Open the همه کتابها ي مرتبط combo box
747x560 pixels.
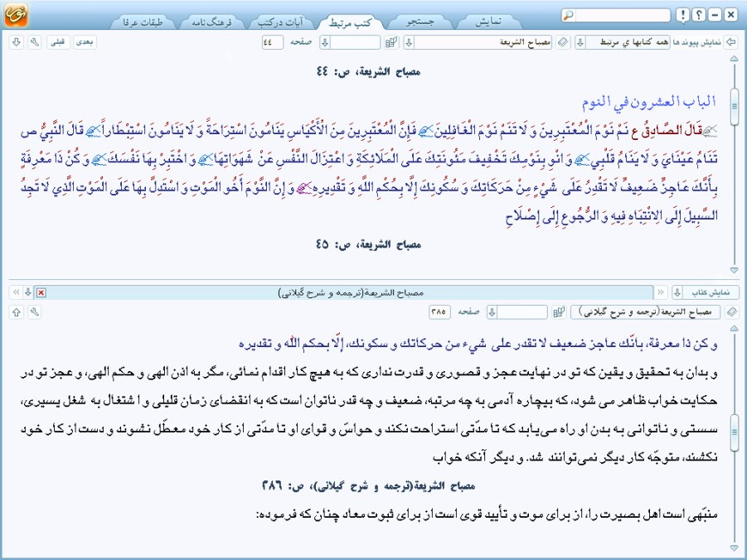click(628, 42)
